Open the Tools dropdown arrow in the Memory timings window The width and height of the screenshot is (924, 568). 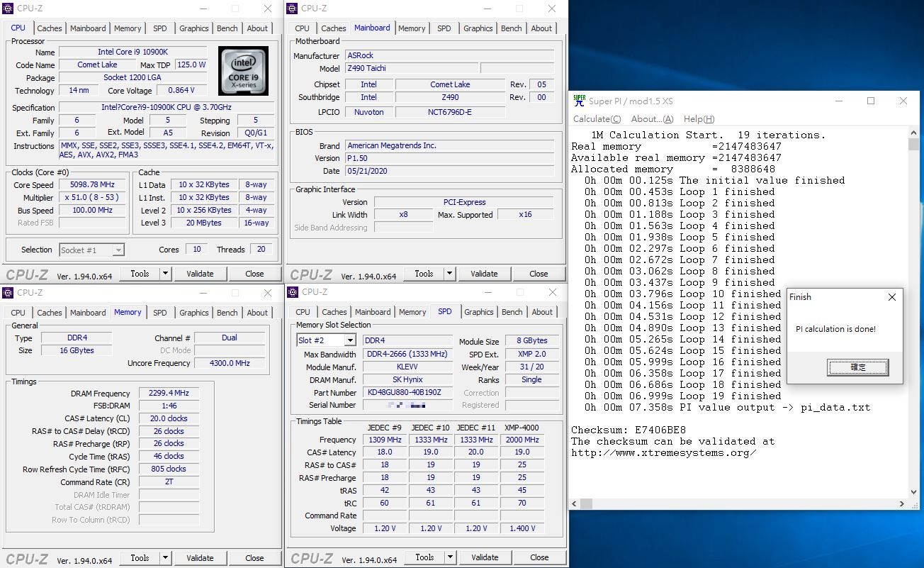click(165, 558)
